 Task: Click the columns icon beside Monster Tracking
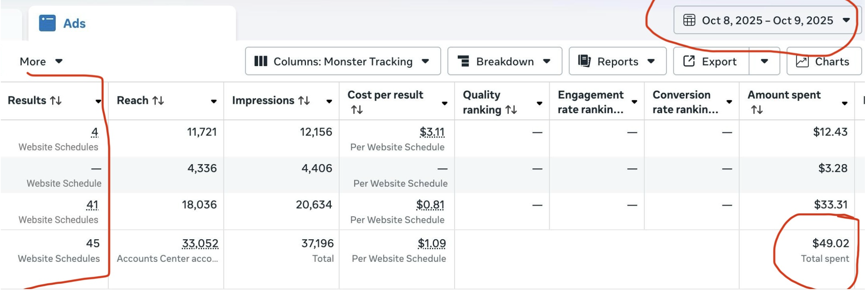click(261, 61)
